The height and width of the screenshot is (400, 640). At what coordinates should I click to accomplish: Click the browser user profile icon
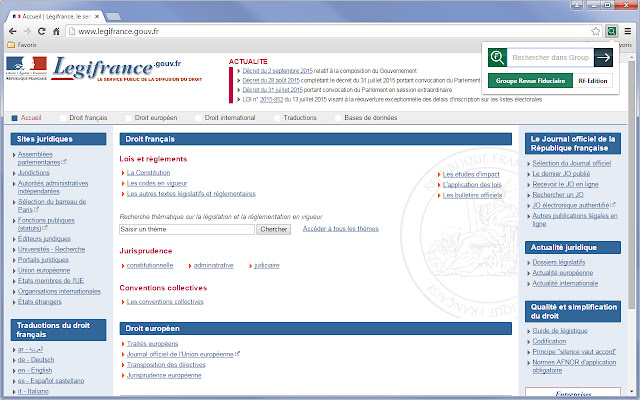577,5
